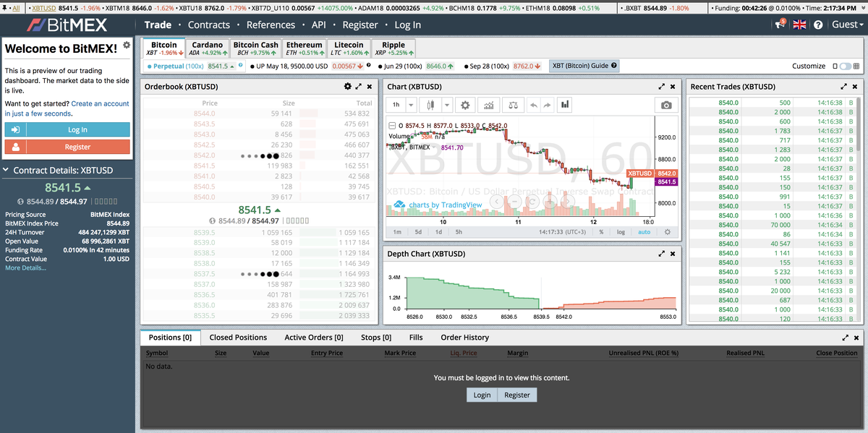Open the Contracts menu in top navigation
Viewport: 868px width, 433px height.
208,25
